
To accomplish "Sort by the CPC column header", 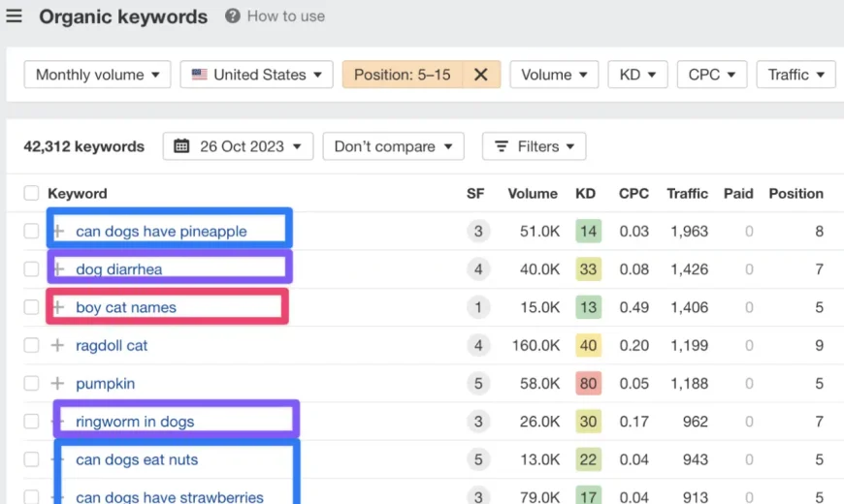I will pyautogui.click(x=633, y=194).
